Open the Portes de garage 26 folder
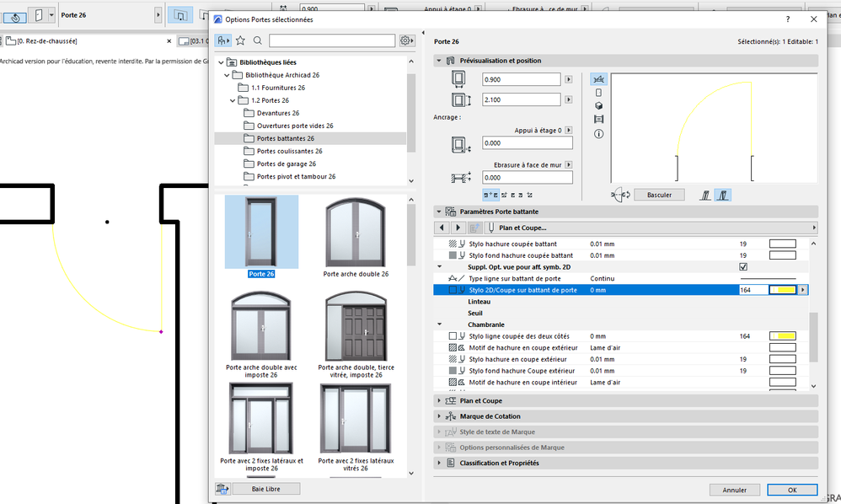This screenshot has width=841, height=504. 286,164
